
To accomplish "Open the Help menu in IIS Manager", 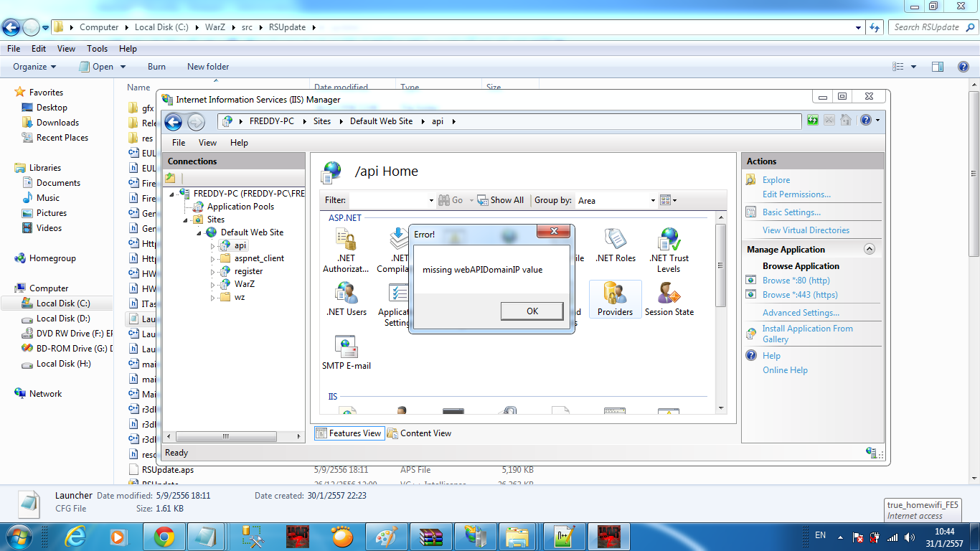I will coord(239,143).
